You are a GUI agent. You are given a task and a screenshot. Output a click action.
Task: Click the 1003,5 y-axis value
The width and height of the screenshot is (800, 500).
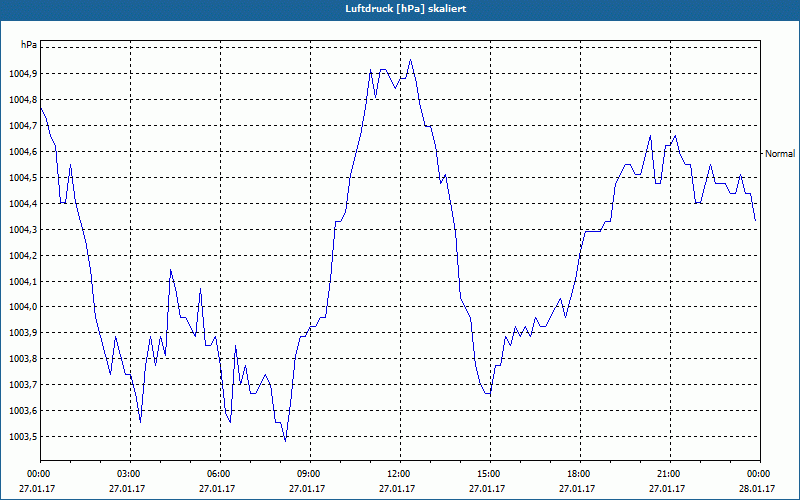pos(23,437)
